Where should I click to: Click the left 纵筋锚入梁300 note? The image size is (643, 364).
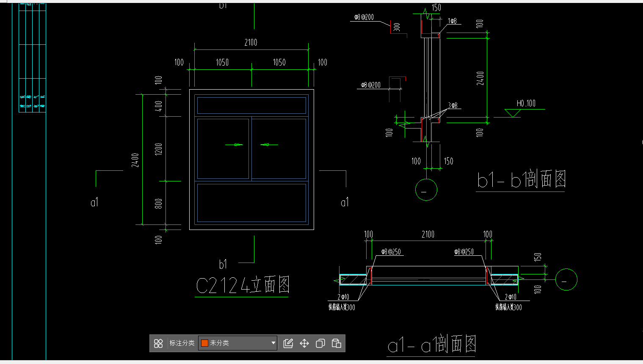342,307
